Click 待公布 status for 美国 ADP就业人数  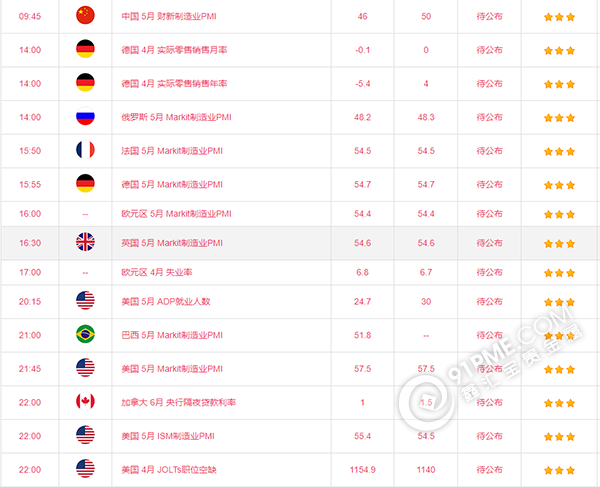click(x=489, y=301)
